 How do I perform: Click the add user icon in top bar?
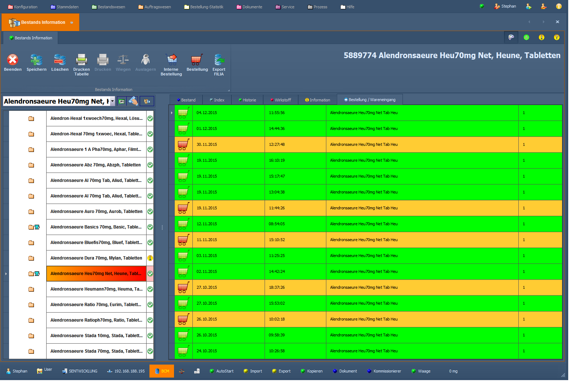[528, 6]
